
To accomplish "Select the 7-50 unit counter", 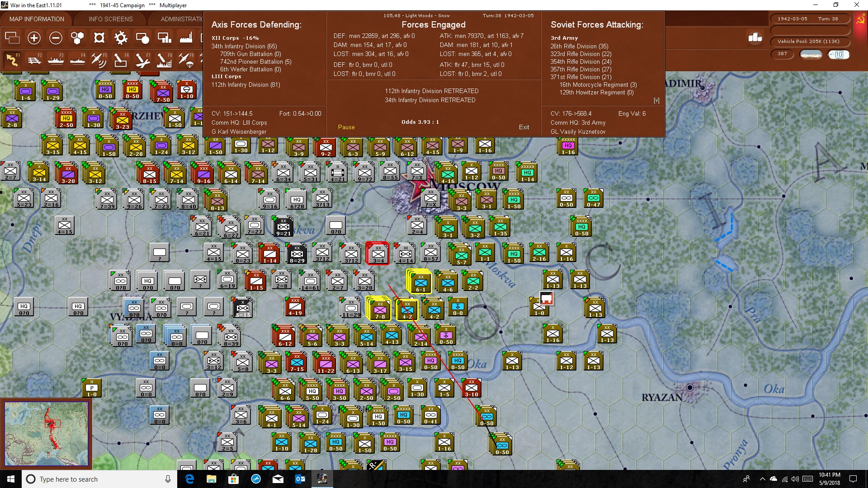I will pos(163,92).
